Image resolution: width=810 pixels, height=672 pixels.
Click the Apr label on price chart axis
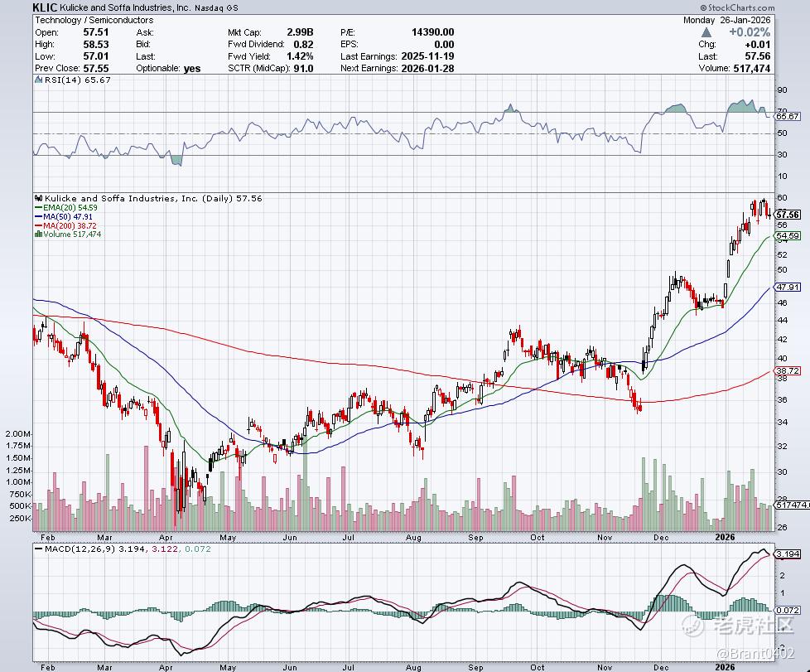point(166,538)
